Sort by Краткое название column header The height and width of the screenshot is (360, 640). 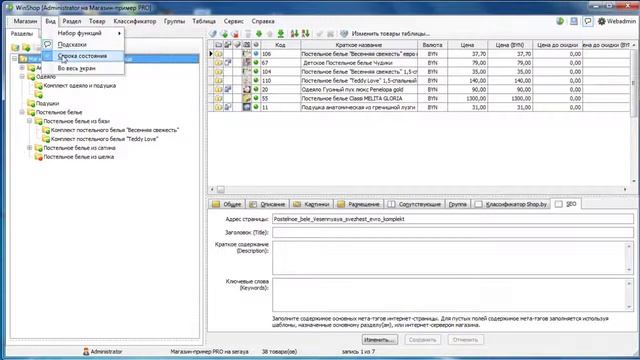click(x=359, y=45)
